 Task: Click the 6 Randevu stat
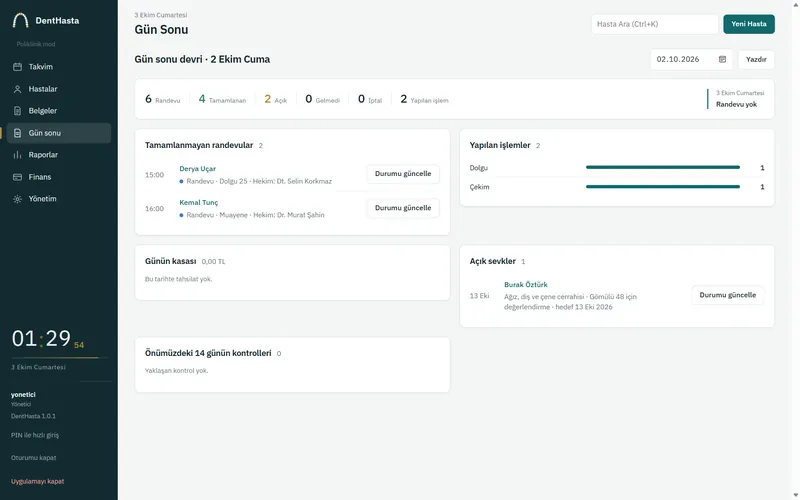(x=162, y=99)
